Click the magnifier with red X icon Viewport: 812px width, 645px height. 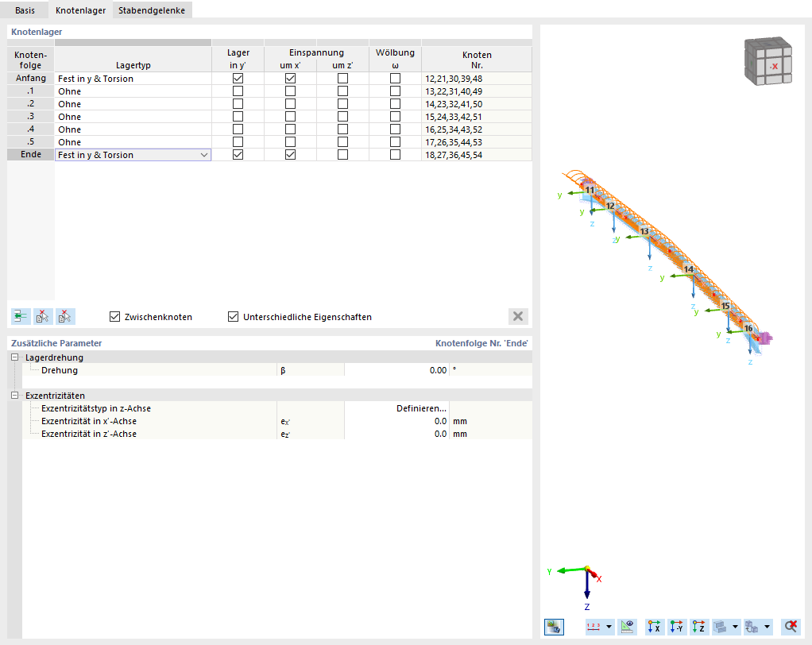point(791,627)
